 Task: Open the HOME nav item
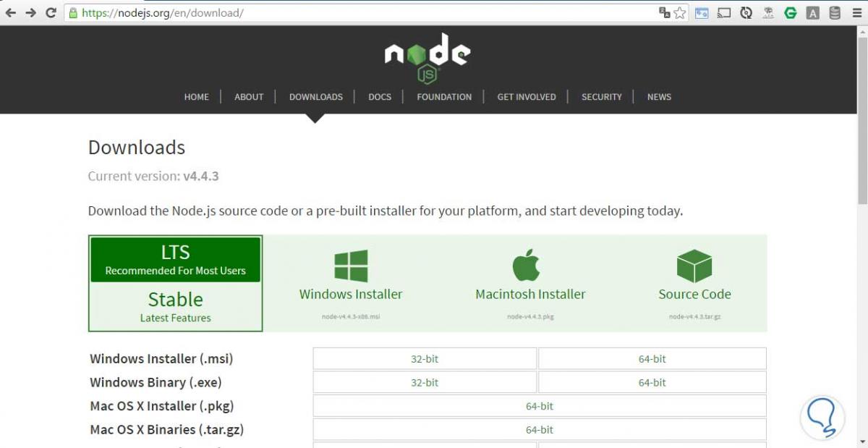(x=197, y=97)
